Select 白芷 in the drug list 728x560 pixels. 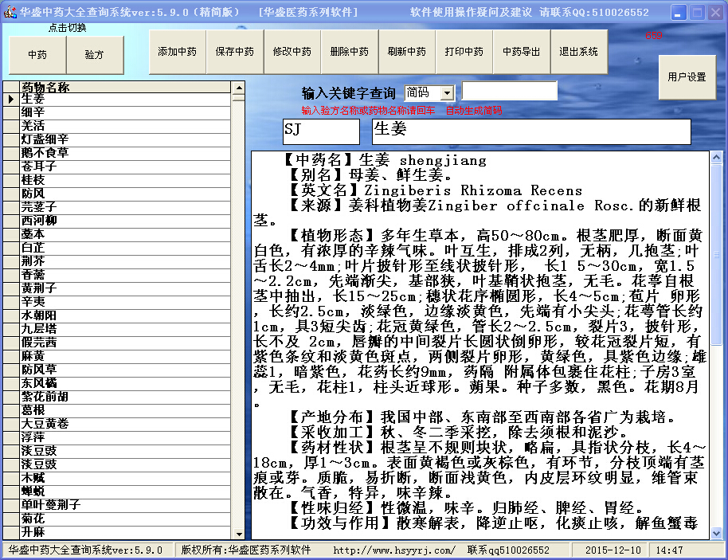pyautogui.click(x=125, y=248)
